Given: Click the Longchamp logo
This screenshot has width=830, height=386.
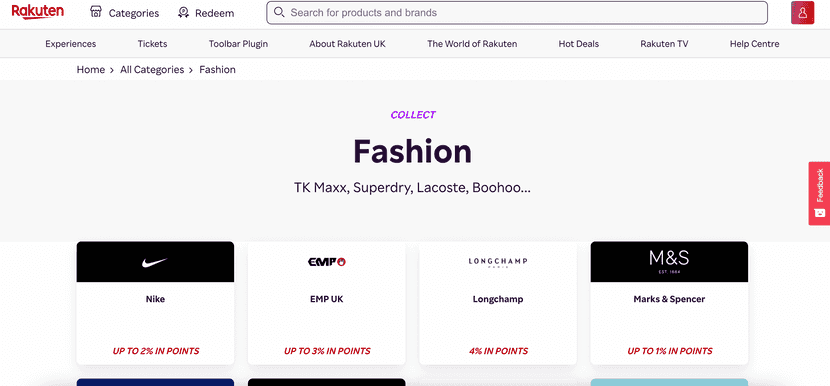Looking at the screenshot, I should click(498, 262).
